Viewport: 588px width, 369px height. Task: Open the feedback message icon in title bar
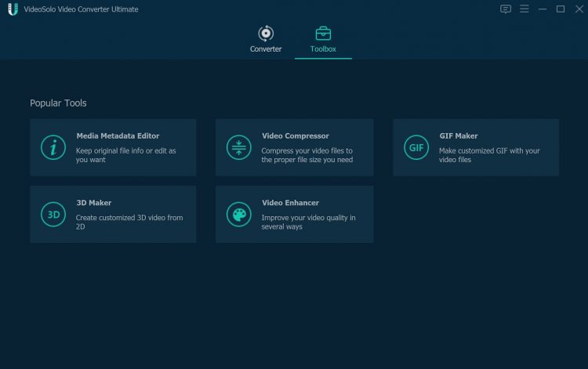click(x=506, y=9)
